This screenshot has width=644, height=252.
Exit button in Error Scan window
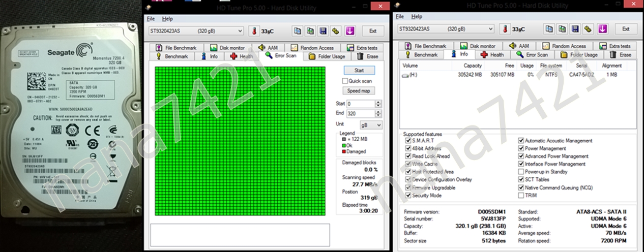[x=373, y=31]
